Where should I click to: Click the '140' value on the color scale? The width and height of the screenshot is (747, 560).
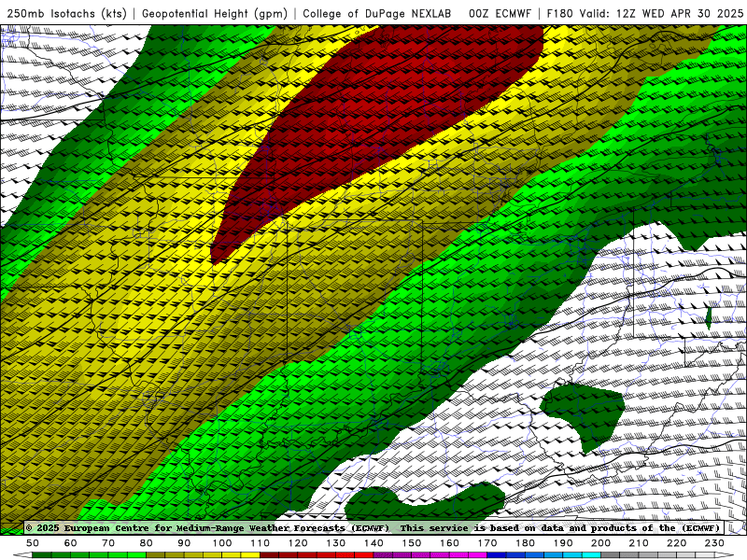click(373, 543)
